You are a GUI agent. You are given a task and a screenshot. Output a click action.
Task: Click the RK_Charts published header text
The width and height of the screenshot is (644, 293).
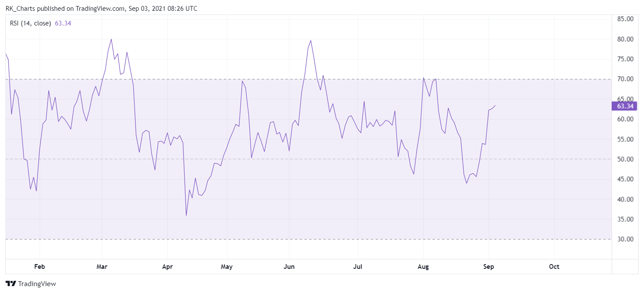pos(101,8)
